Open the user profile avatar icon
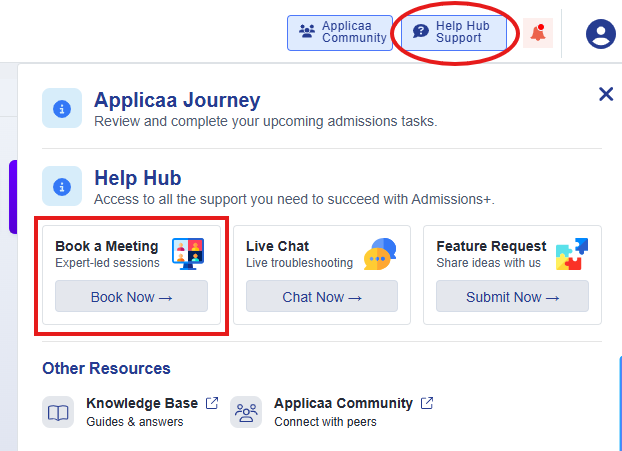This screenshot has width=622, height=451. 601,34
